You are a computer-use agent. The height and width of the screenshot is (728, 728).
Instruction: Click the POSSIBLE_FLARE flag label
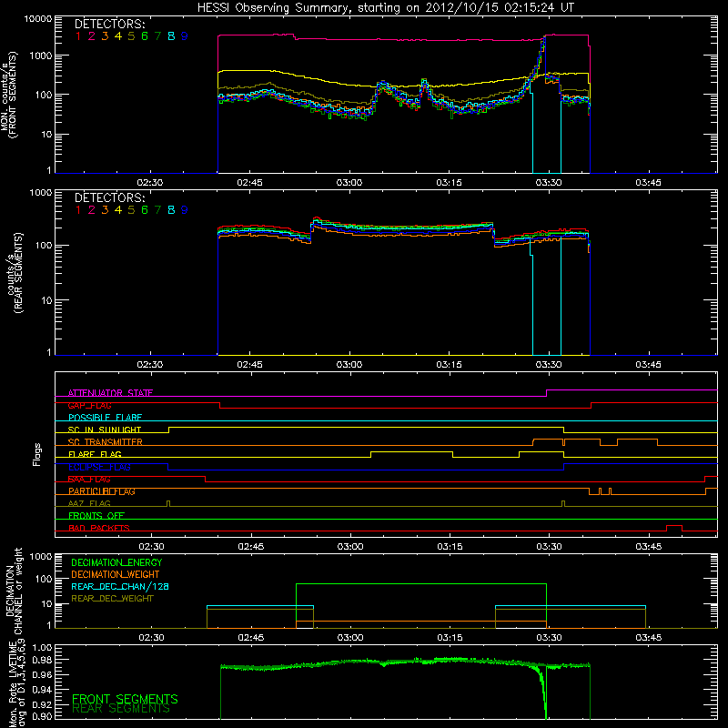click(105, 418)
